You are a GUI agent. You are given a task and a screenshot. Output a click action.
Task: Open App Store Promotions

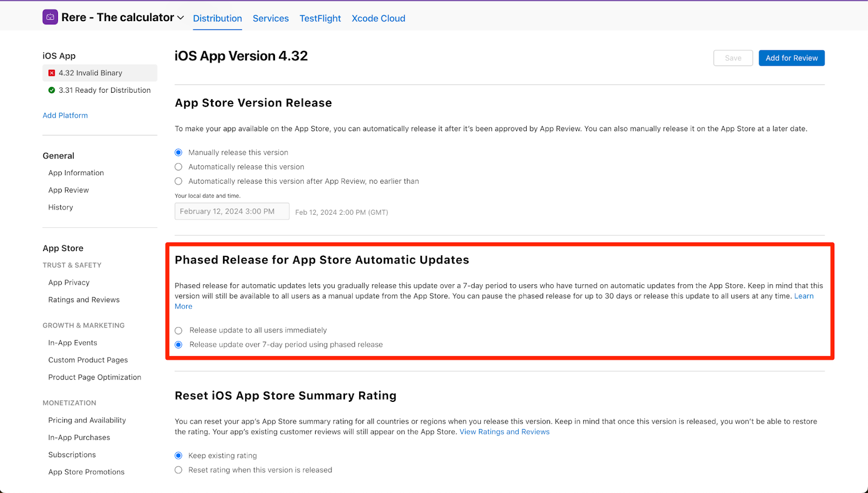tap(86, 472)
